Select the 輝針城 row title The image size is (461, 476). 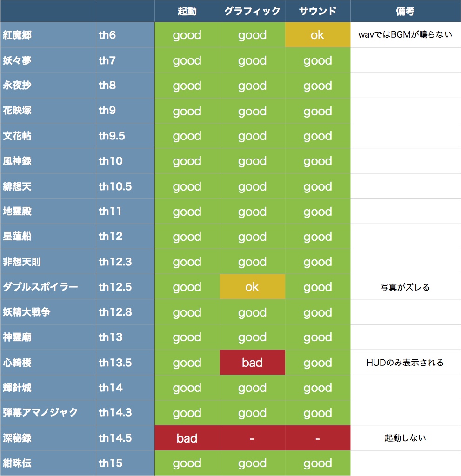(x=48, y=388)
